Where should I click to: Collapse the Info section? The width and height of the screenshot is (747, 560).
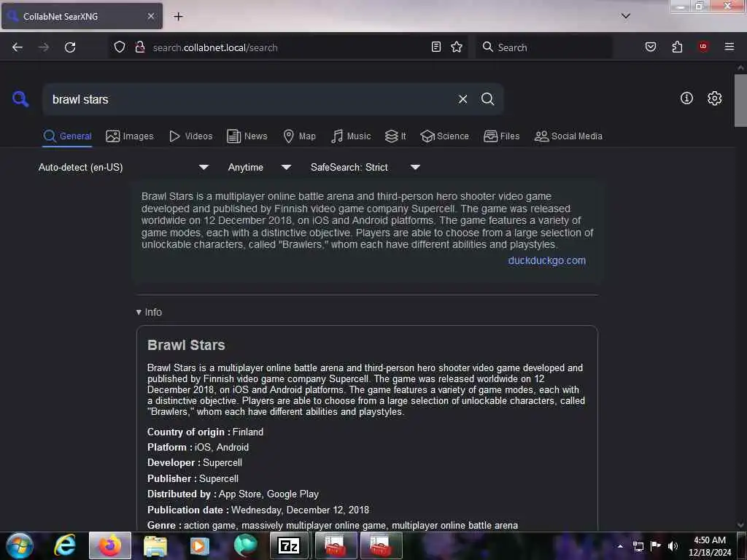tap(149, 312)
